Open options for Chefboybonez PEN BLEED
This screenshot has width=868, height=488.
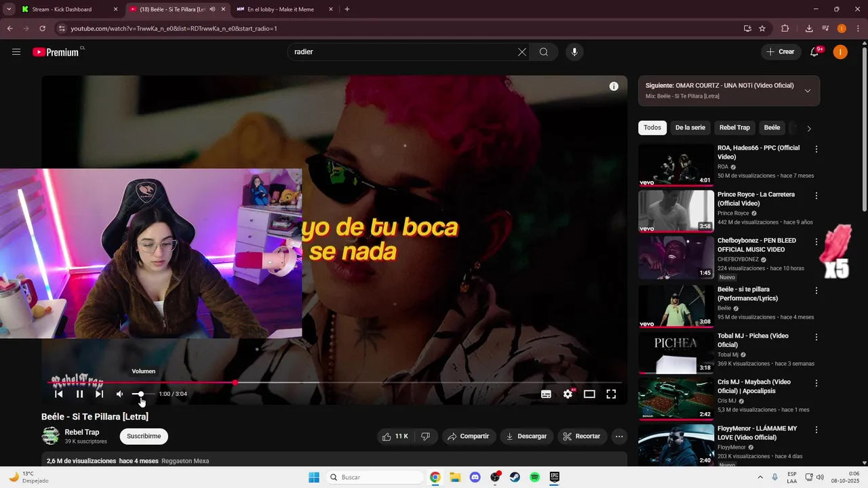[x=816, y=242]
